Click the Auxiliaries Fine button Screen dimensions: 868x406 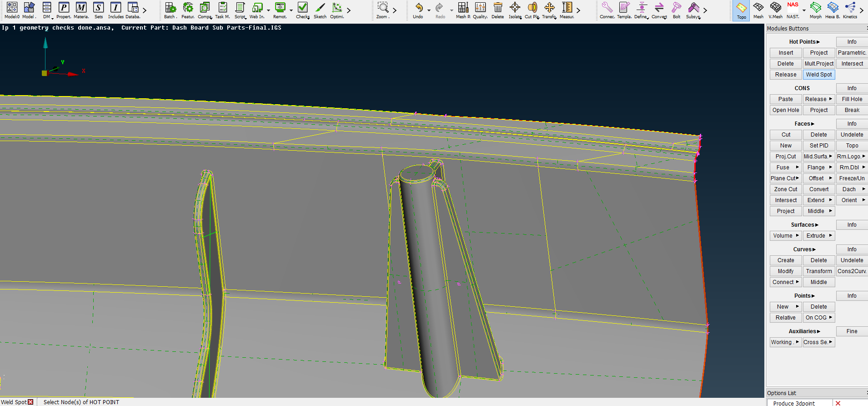(852, 331)
